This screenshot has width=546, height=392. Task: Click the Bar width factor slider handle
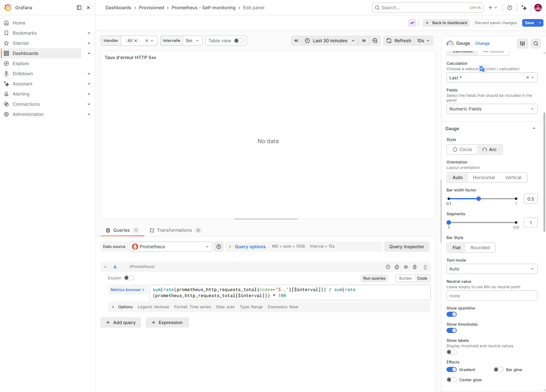[x=479, y=199]
